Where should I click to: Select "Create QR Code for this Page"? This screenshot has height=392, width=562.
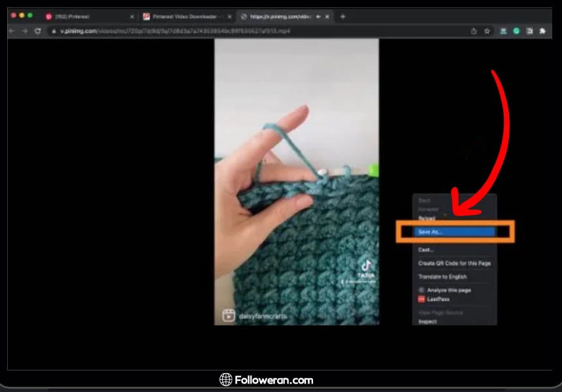click(x=454, y=263)
